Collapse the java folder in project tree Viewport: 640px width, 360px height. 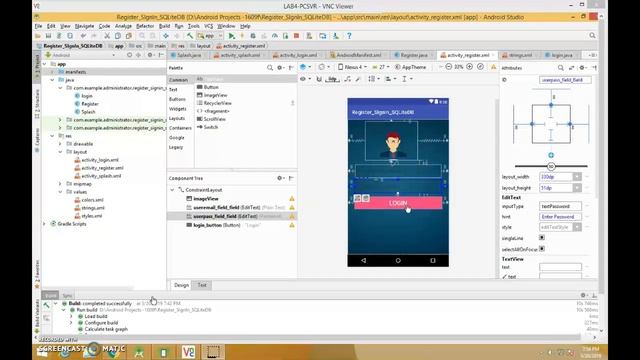click(52, 80)
